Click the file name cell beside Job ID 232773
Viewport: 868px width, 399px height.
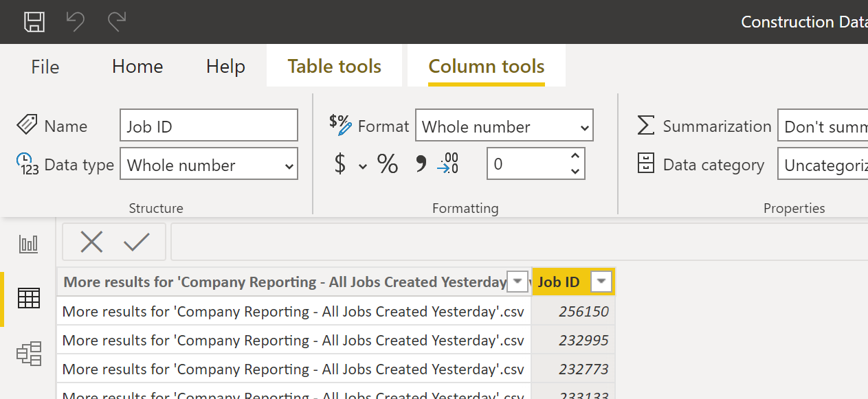point(294,369)
